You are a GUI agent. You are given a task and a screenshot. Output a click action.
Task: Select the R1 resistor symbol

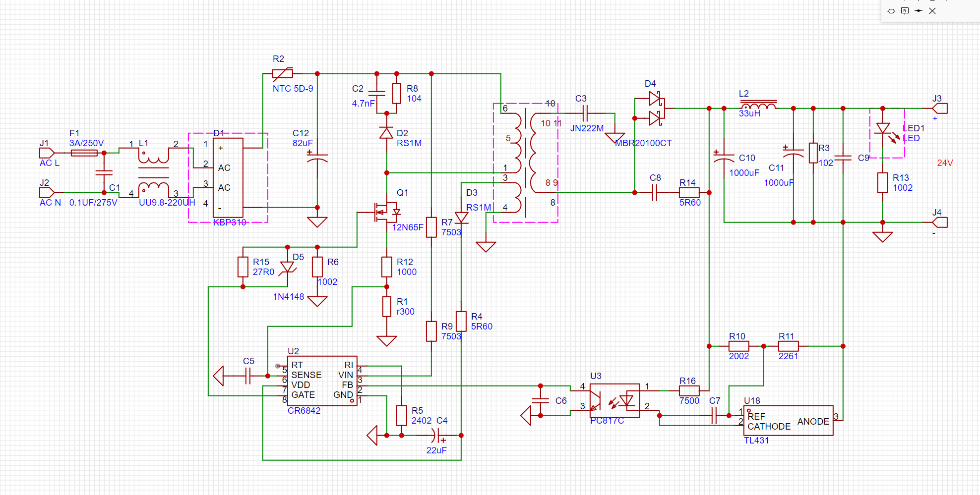tap(387, 306)
